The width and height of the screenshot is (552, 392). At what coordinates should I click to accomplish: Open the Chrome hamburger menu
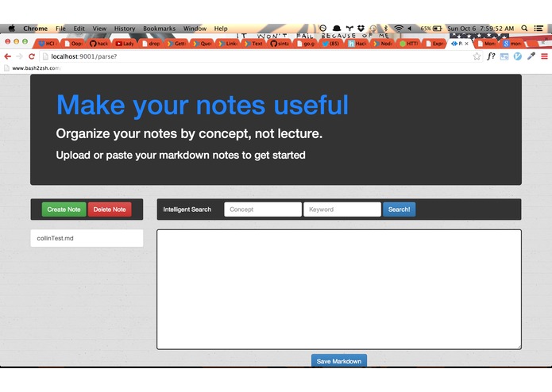tap(545, 56)
